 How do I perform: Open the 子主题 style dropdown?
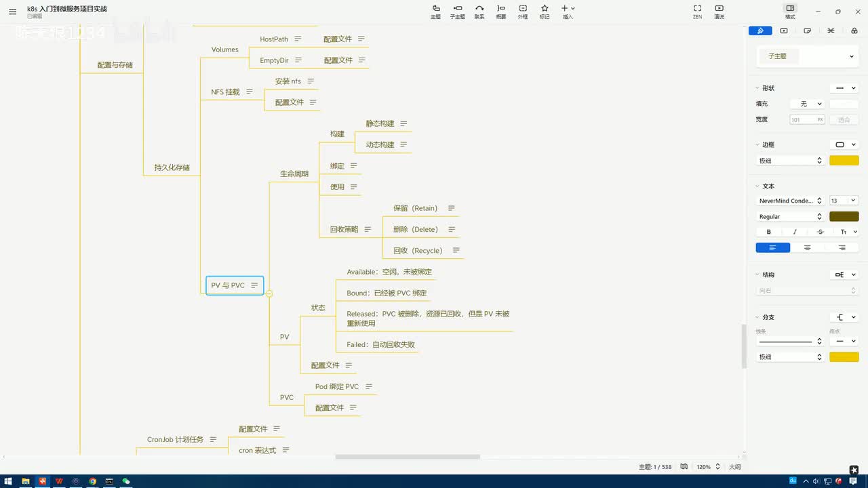pos(808,56)
